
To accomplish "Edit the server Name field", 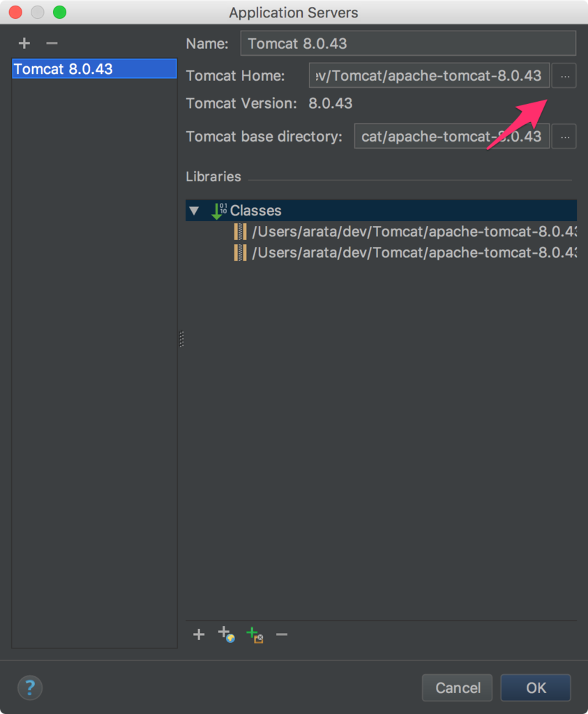I will (x=408, y=43).
